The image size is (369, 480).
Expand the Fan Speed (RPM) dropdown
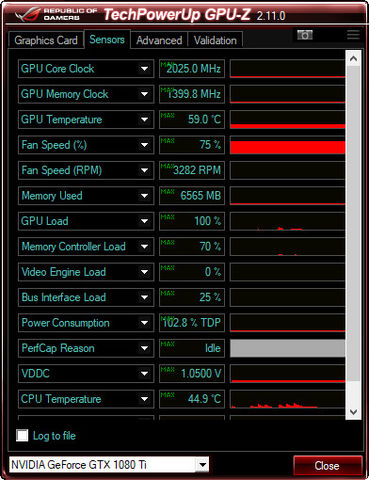click(144, 170)
